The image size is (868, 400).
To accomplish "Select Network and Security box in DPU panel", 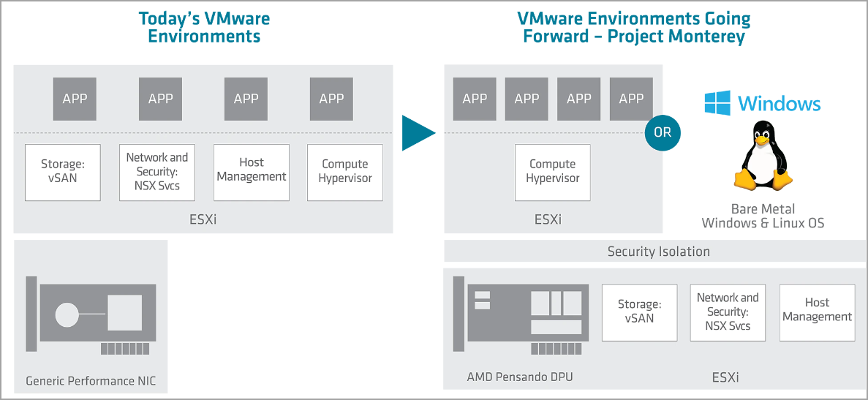I will click(x=728, y=312).
